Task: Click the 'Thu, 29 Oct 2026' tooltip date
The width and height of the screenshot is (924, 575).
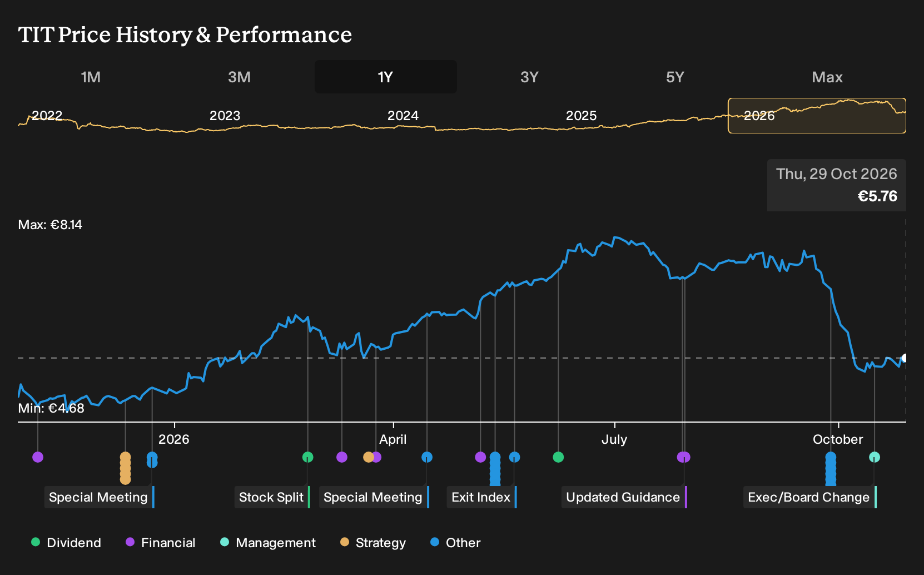Action: coord(837,174)
